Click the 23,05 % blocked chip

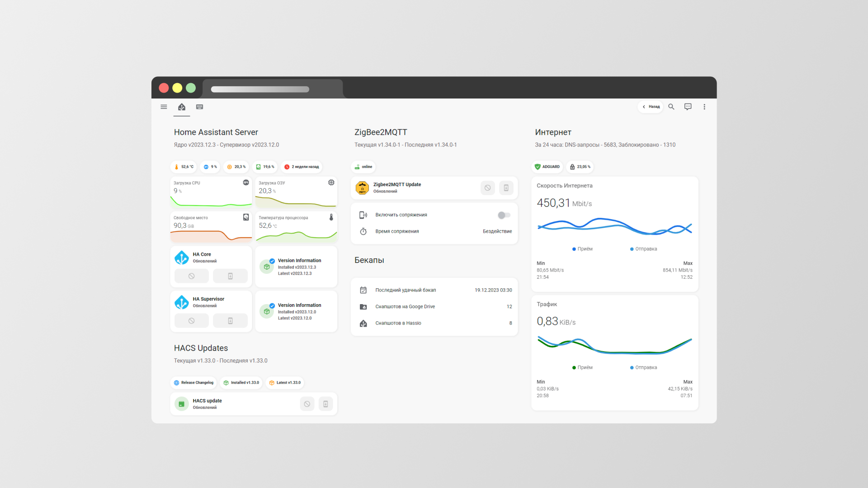coord(580,167)
